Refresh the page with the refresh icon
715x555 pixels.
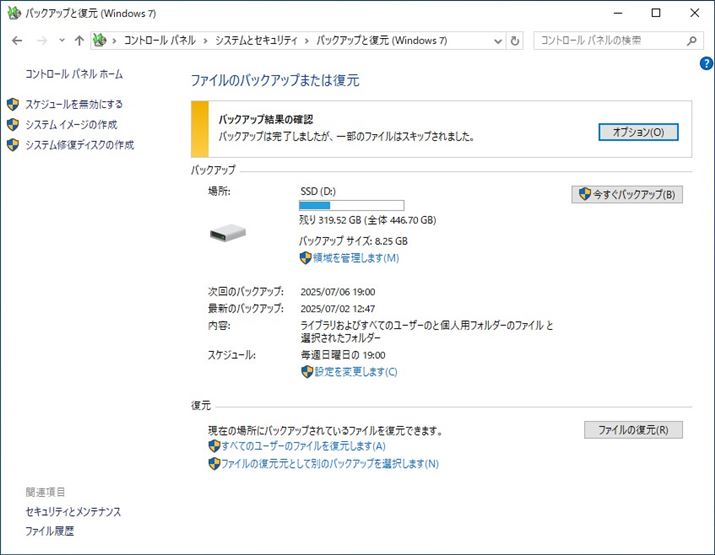point(514,41)
